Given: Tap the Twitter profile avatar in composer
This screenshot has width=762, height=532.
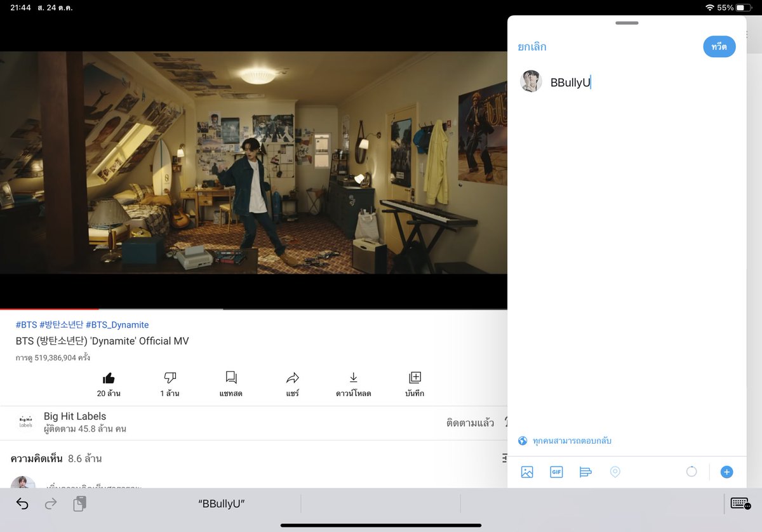Looking at the screenshot, I should click(531, 81).
